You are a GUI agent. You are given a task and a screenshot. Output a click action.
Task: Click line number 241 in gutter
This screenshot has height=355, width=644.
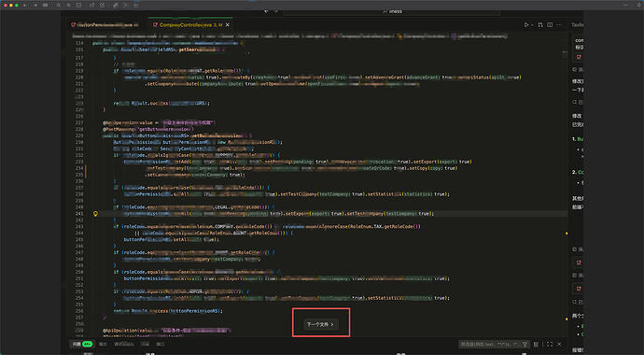[79, 214]
